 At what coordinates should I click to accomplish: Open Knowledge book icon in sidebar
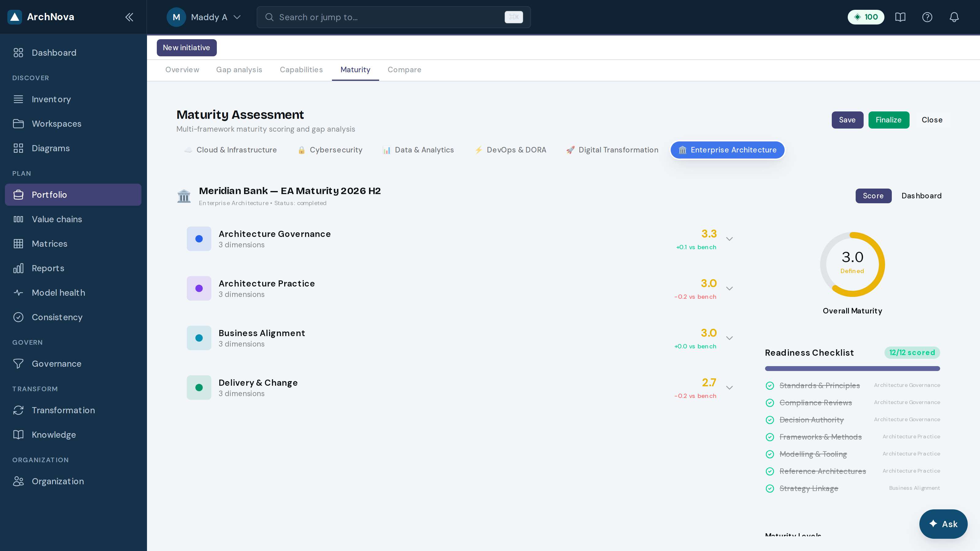coord(18,435)
